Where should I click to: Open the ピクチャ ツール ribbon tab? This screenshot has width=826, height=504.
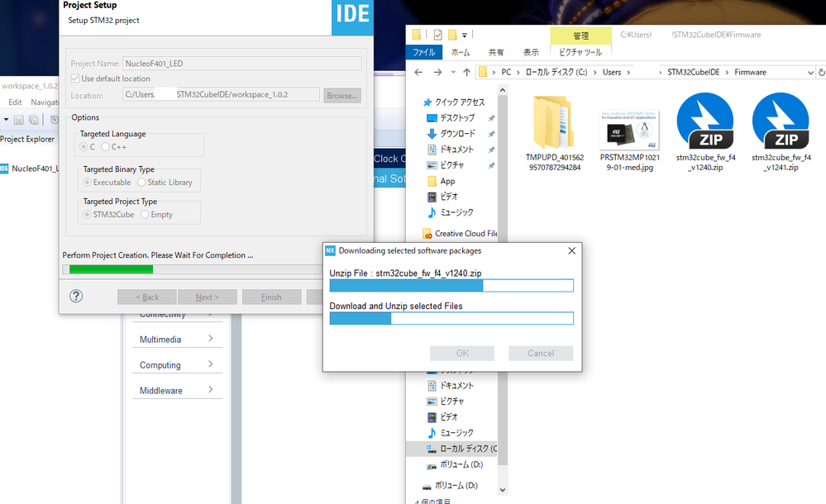(x=580, y=52)
